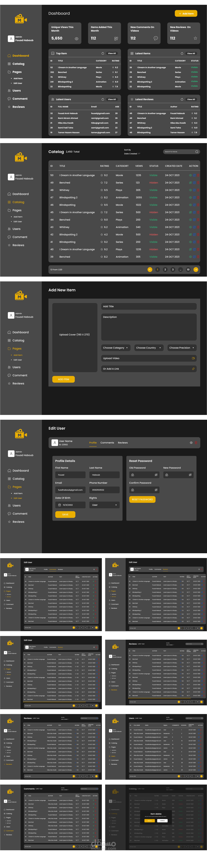The width and height of the screenshot is (207, 868).
Task: Click star icon in New Reviews card
Action: click(x=195, y=38)
